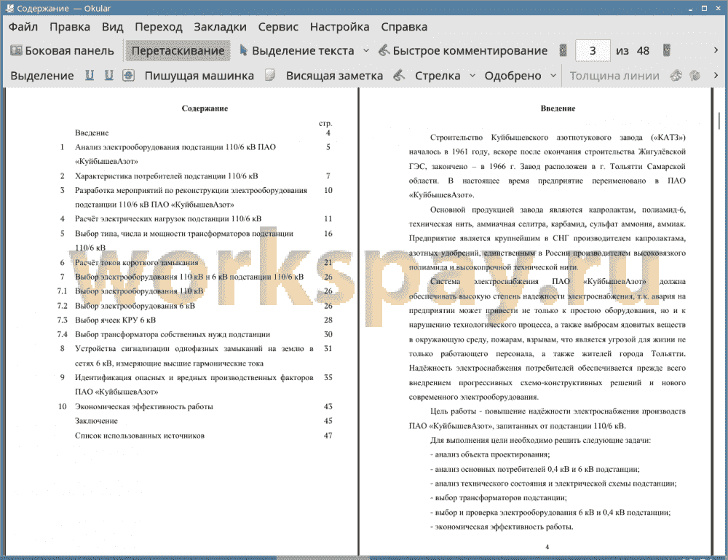Click contents entry Характеристика потребителей подстанции 110/6 кВ
This screenshot has height=560, width=728.
167,176
